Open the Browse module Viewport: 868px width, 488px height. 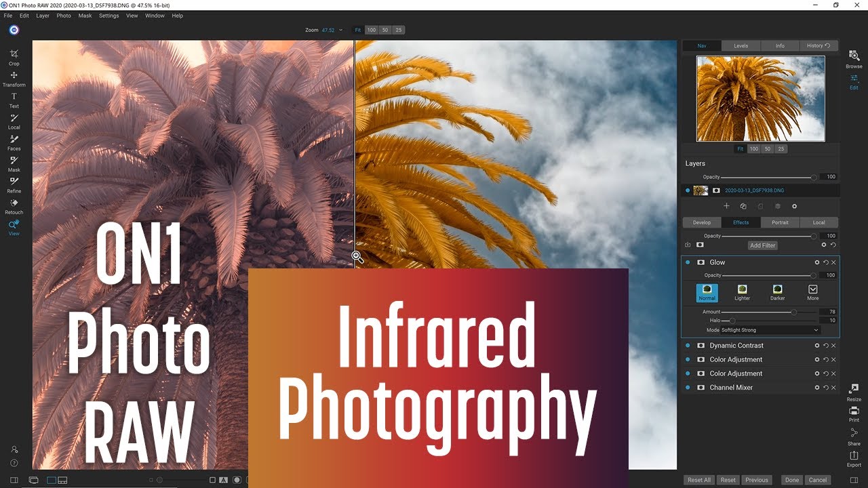pyautogui.click(x=854, y=60)
